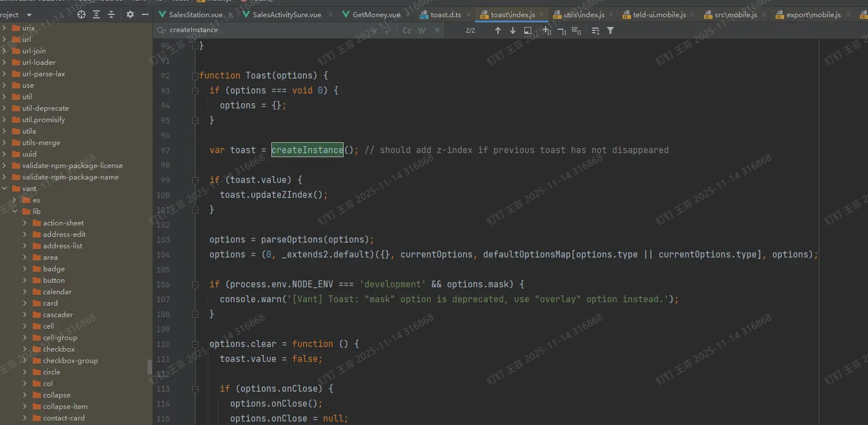Toggle Words (W) option in search bar

(422, 30)
